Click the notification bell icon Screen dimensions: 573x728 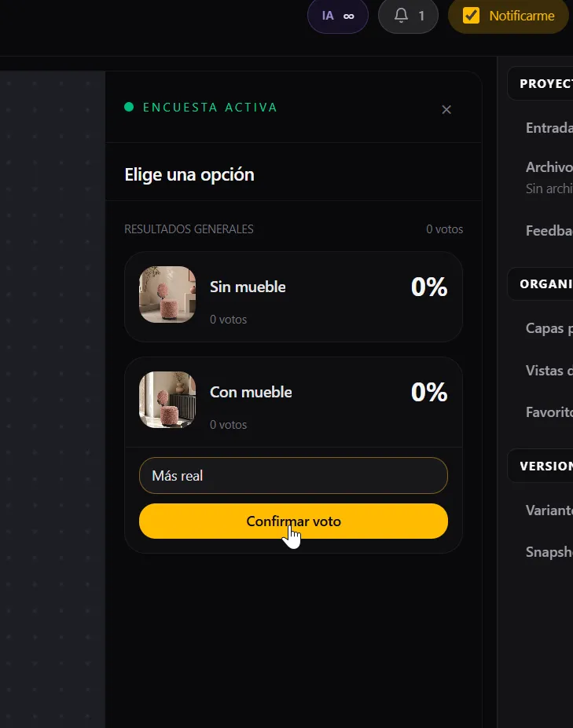(x=401, y=16)
